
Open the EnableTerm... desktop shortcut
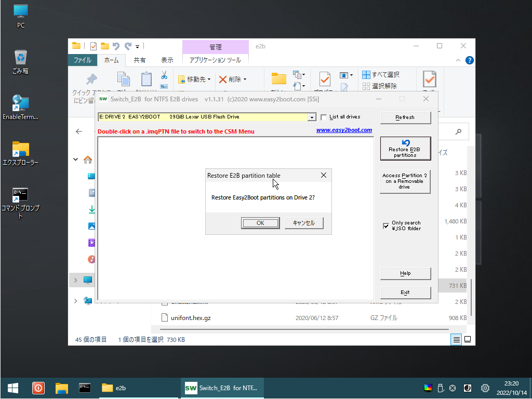point(20,108)
